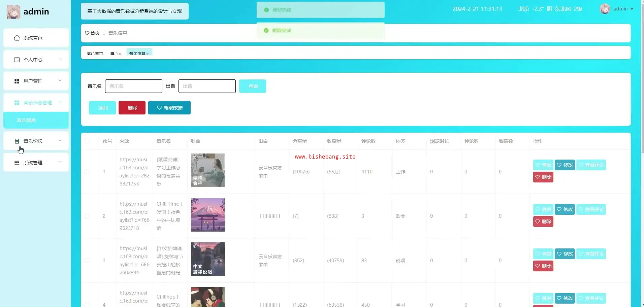Click the 音乐信息 breadcrumb text
Screen dimensions: 644x307
(x=118, y=33)
